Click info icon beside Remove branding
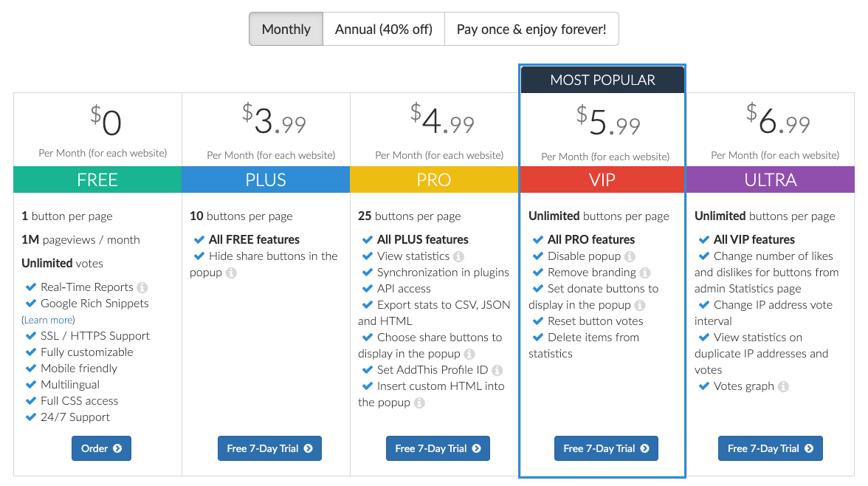The height and width of the screenshot is (486, 868). coord(645,273)
